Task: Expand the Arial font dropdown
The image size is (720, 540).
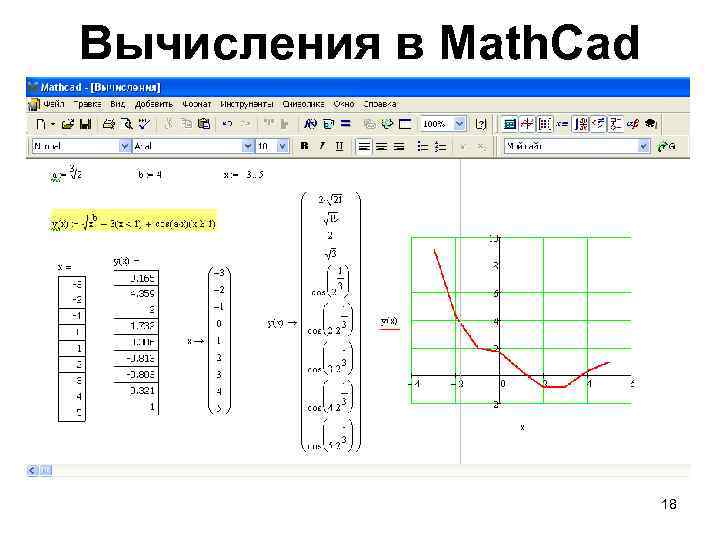Action: point(248,146)
